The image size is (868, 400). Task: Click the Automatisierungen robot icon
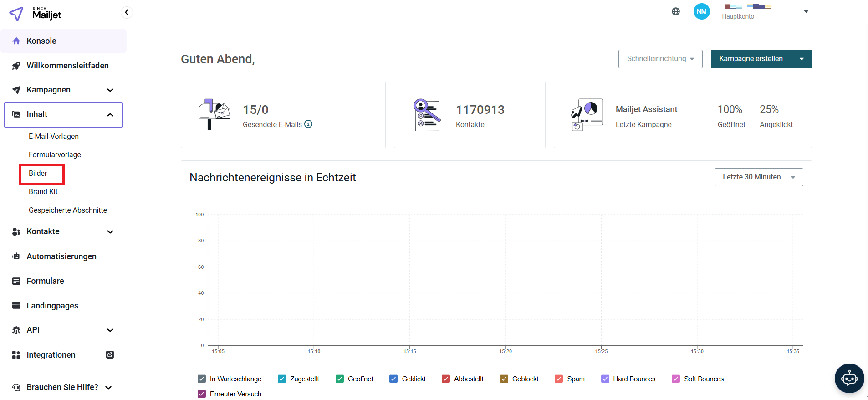(16, 256)
